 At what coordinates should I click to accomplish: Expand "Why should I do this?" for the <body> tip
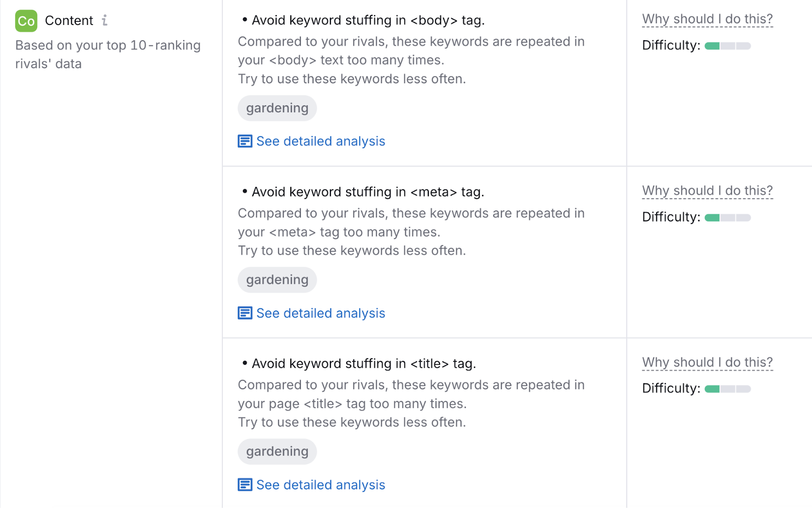click(707, 18)
